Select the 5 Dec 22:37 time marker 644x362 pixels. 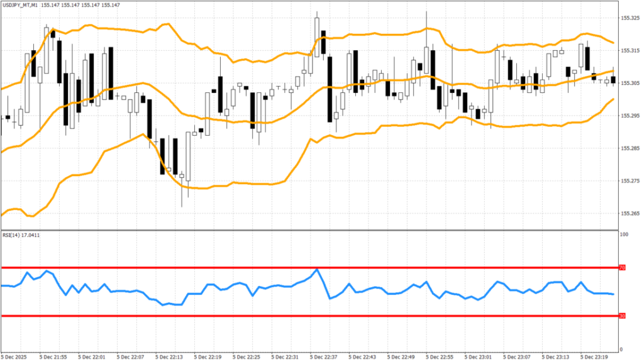pos(326,356)
